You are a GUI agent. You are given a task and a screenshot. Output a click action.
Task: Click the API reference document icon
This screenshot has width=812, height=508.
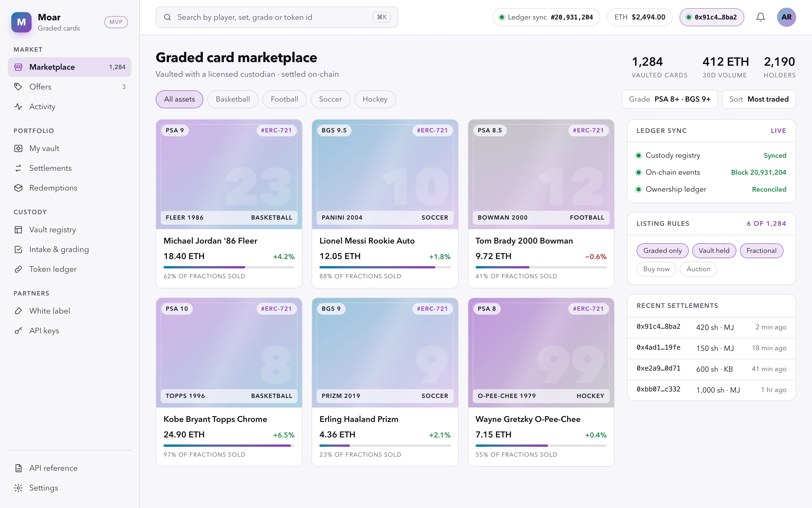(18, 468)
